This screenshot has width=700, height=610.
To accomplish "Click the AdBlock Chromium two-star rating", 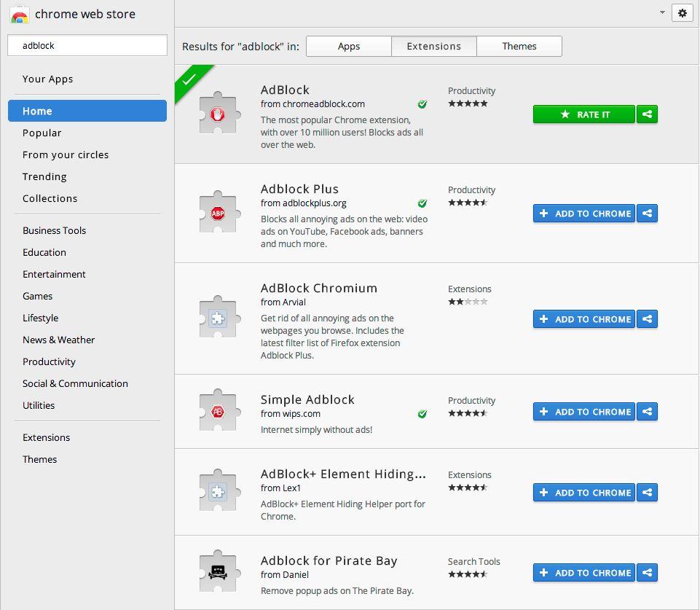I will (468, 302).
